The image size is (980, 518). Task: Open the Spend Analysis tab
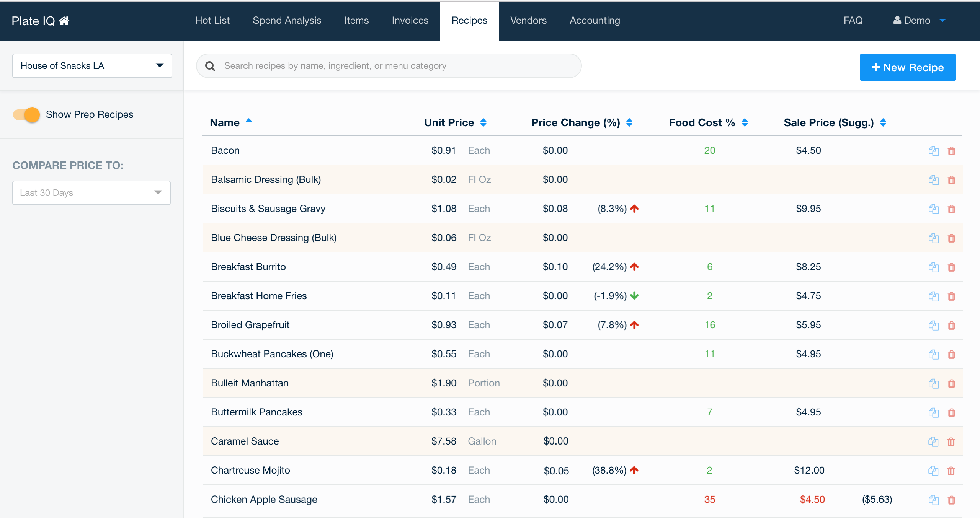pos(287,21)
